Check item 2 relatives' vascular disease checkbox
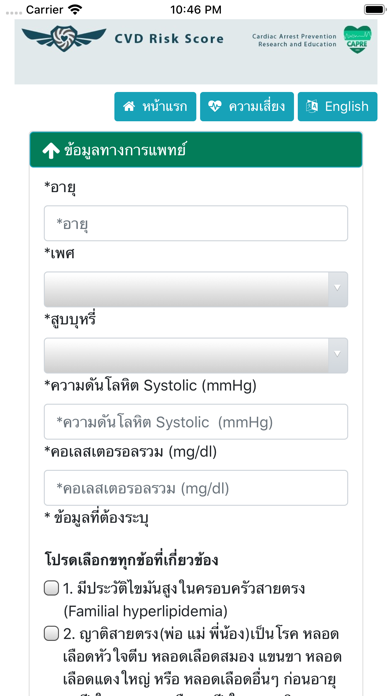This screenshot has height=696, width=392. click(x=51, y=634)
